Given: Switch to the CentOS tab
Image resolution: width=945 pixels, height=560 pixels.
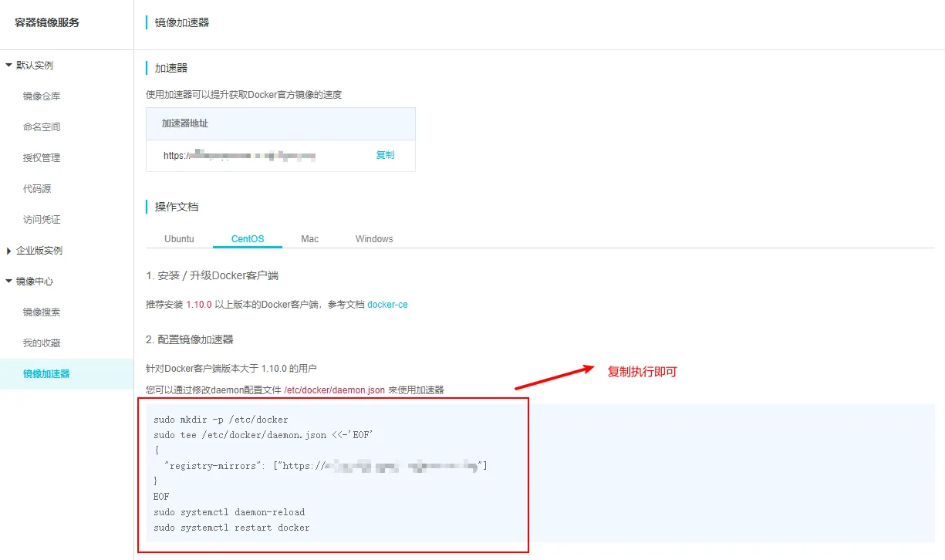Looking at the screenshot, I should point(248,239).
